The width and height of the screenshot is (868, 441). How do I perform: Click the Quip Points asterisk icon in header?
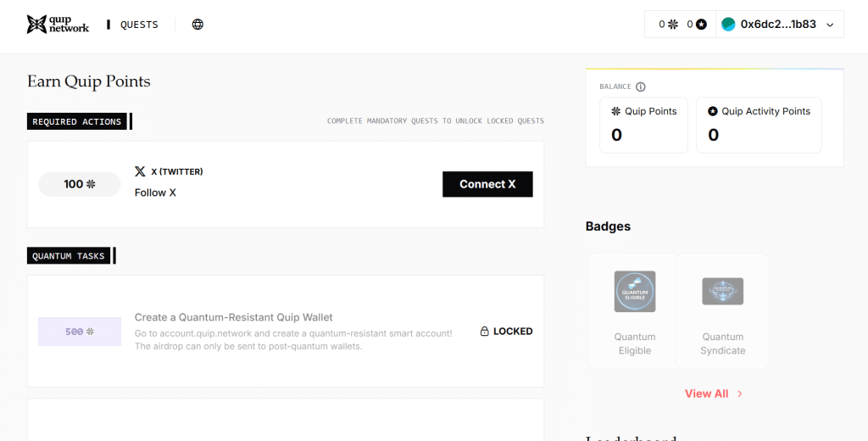pos(672,25)
